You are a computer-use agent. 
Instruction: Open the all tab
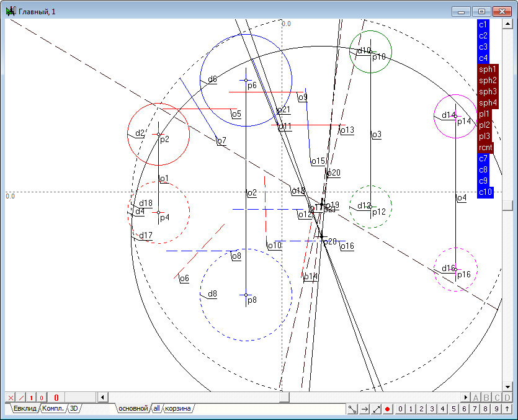(x=156, y=408)
